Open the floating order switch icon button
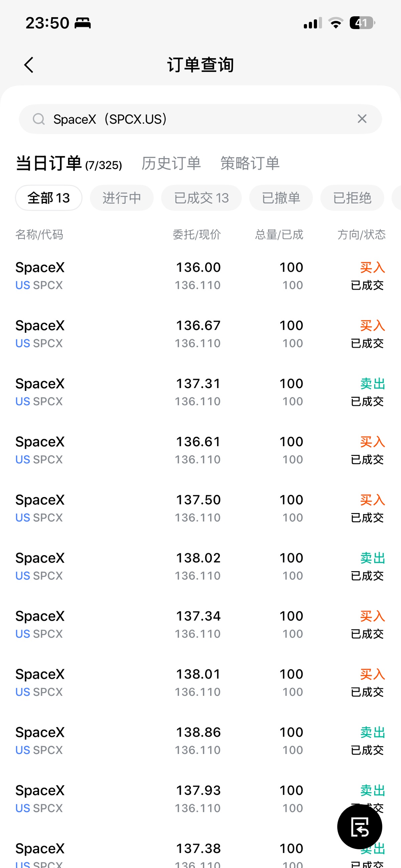This screenshot has height=868, width=401. pos(360,827)
